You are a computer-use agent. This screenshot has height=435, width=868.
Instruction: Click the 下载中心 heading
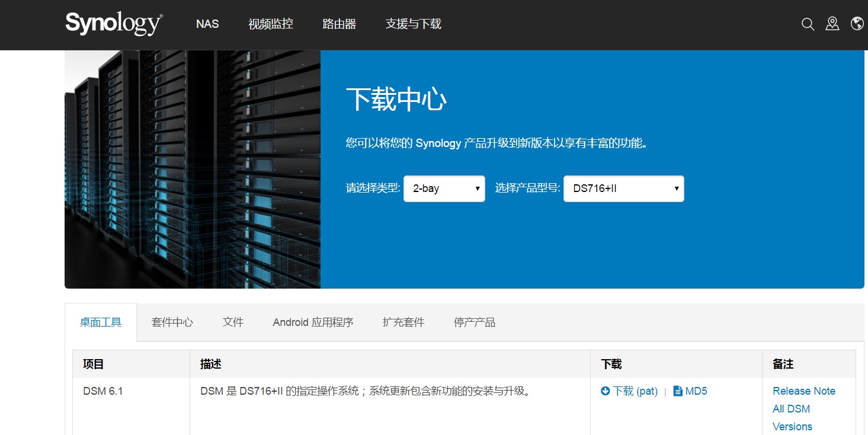coord(396,99)
